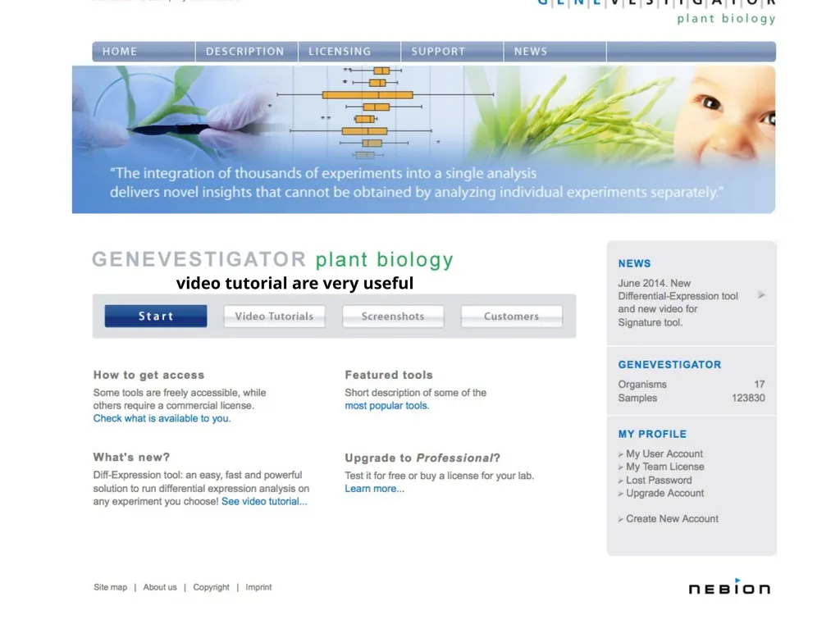This screenshot has height=629, width=840.
Task: Click the arrow icon beside the June 2014 news
Action: [761, 294]
